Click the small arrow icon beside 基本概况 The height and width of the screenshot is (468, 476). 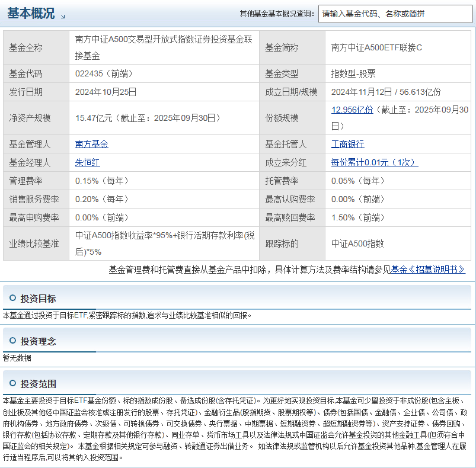pyautogui.click(x=63, y=17)
